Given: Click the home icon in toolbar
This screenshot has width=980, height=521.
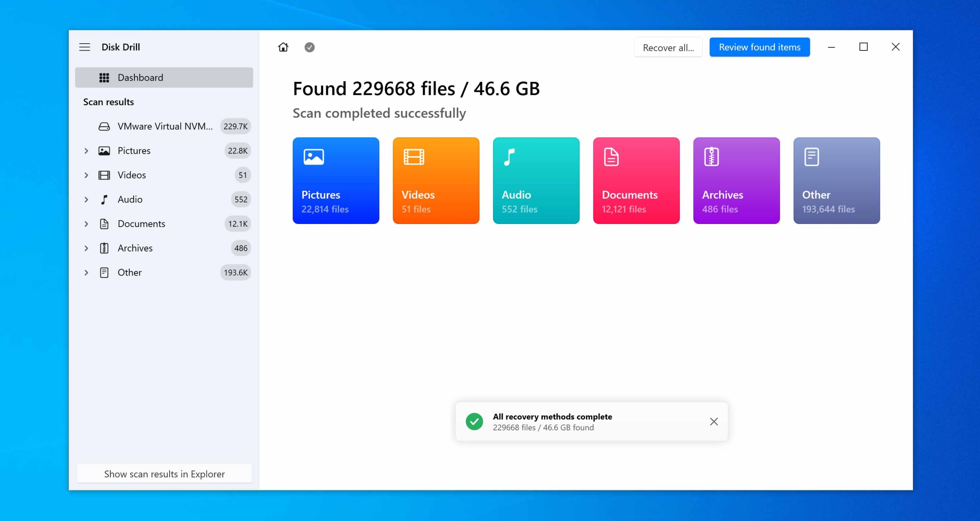Looking at the screenshot, I should coord(283,47).
